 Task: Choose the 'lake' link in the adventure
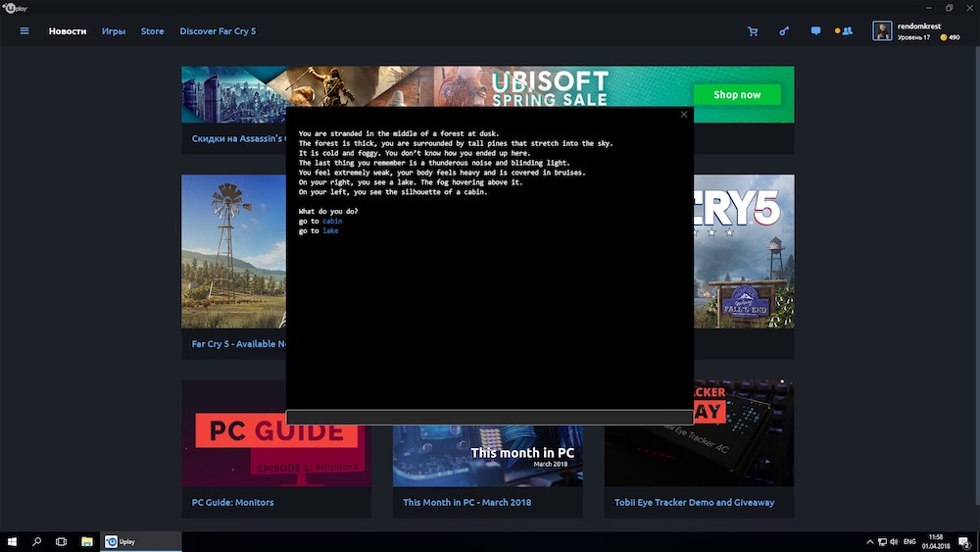coord(330,230)
